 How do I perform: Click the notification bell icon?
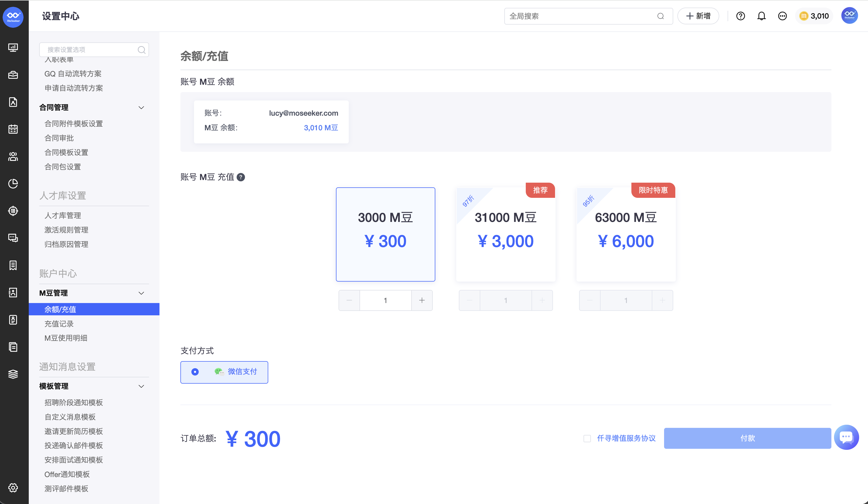[761, 16]
